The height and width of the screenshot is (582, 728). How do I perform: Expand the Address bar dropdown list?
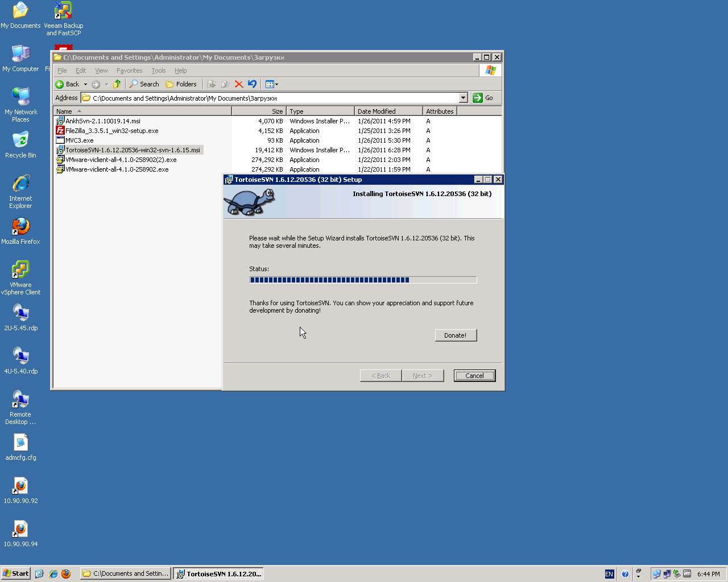pyautogui.click(x=463, y=98)
